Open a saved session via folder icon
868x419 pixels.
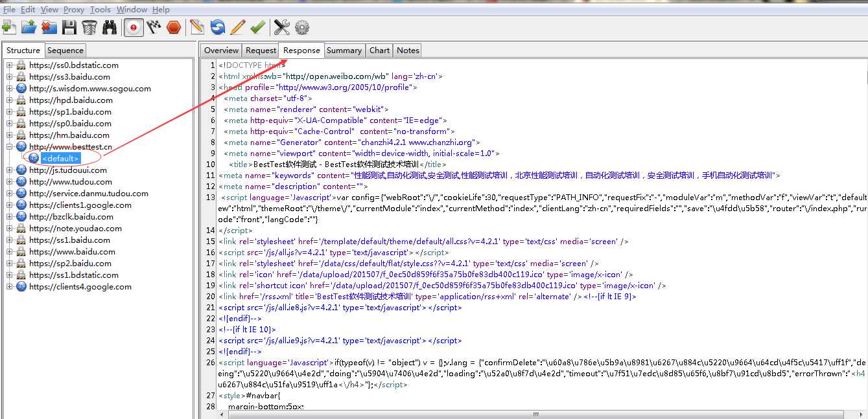click(x=29, y=27)
